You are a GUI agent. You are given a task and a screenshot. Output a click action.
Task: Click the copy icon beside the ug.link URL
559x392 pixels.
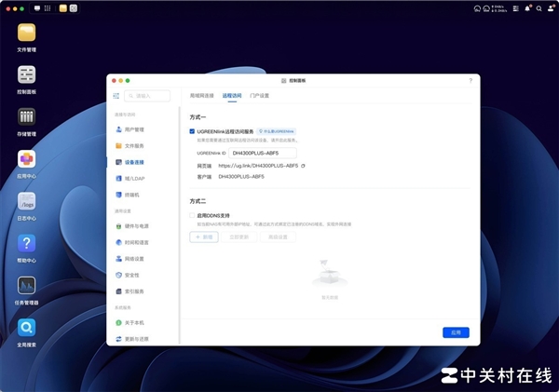tap(303, 166)
